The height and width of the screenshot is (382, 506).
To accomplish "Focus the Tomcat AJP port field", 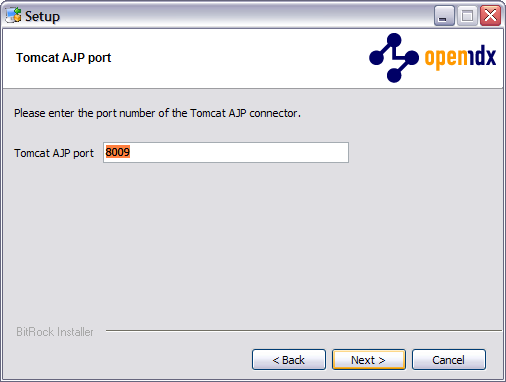I will click(226, 153).
